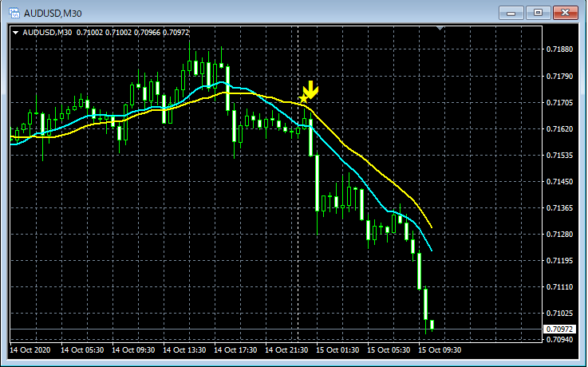Click the yellow down arrow signal marker

pyautogui.click(x=310, y=90)
